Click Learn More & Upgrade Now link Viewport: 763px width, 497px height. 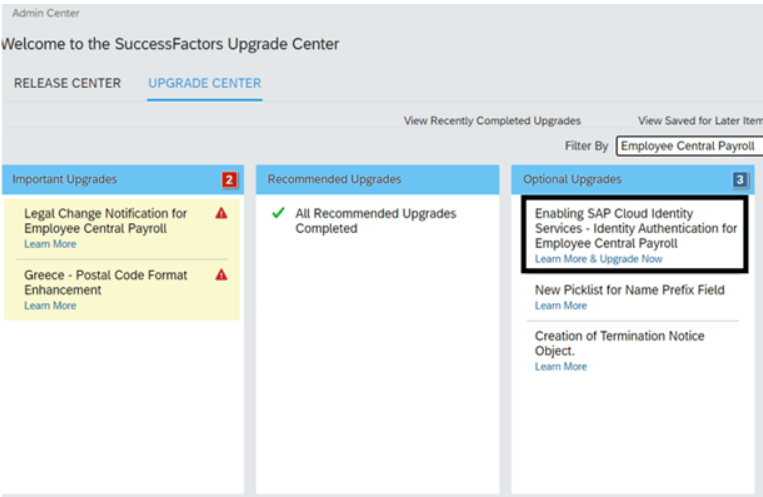pyautogui.click(x=598, y=259)
